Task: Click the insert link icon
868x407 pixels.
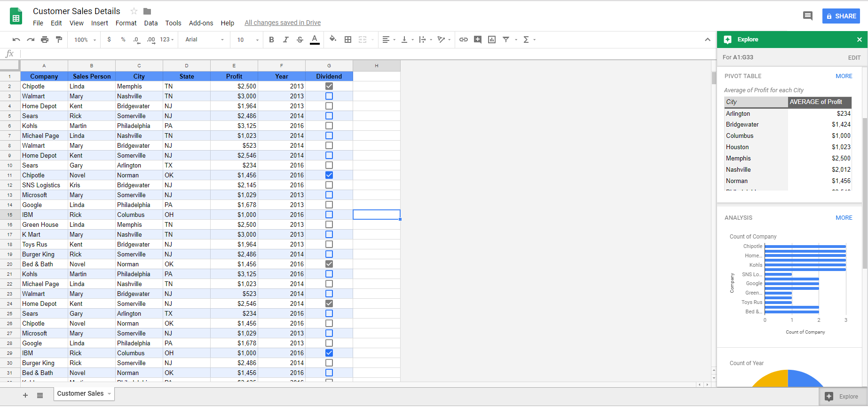Action: tap(464, 40)
